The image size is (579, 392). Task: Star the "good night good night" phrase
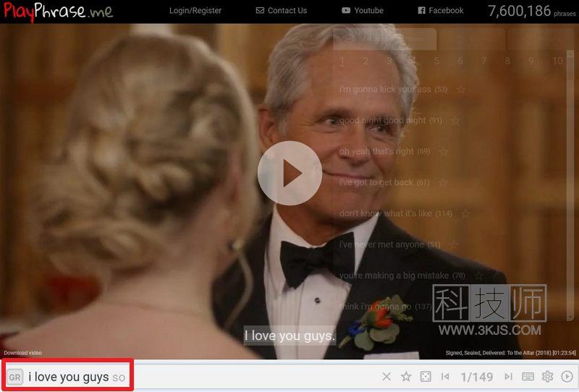(x=455, y=121)
